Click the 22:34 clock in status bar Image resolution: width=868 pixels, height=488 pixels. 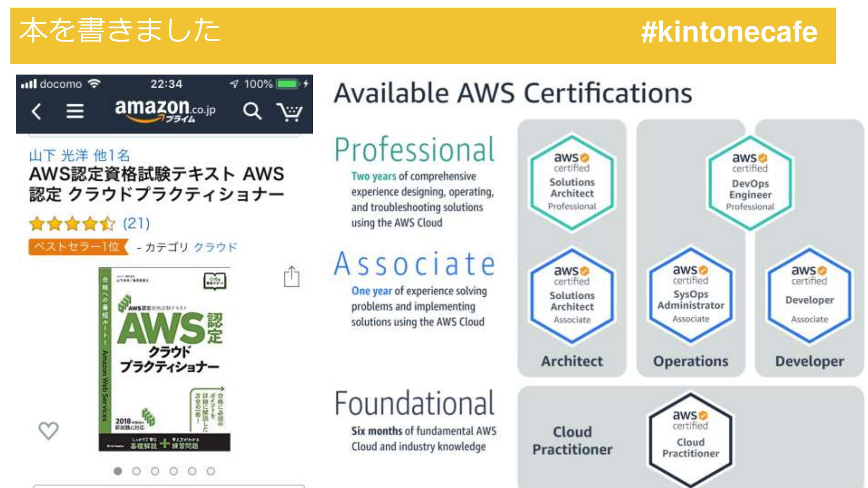(x=166, y=84)
